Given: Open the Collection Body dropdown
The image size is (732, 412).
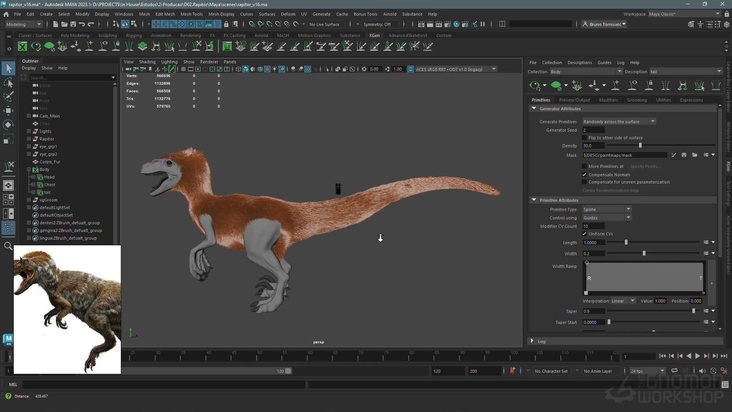Looking at the screenshot, I should click(x=586, y=71).
